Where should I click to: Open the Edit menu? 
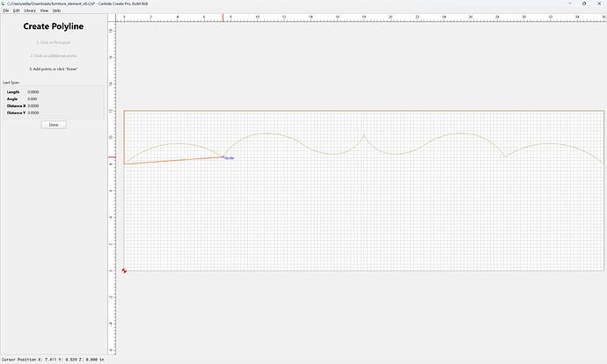tap(16, 11)
